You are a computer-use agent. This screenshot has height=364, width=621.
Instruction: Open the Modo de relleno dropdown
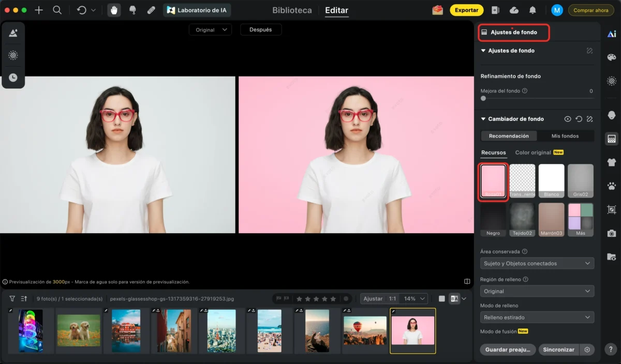[x=537, y=317]
